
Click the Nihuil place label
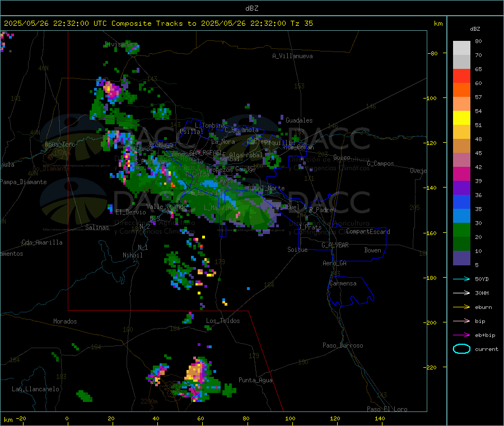tap(132, 255)
